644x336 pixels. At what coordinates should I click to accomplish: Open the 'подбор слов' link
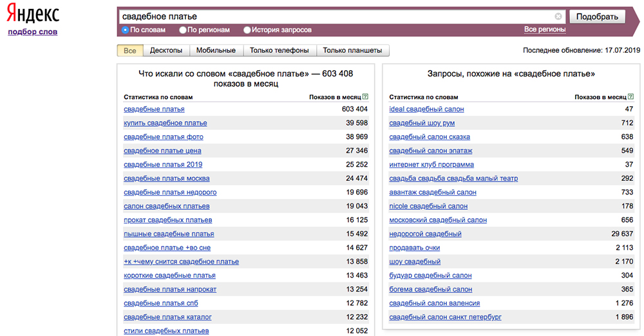(x=32, y=32)
